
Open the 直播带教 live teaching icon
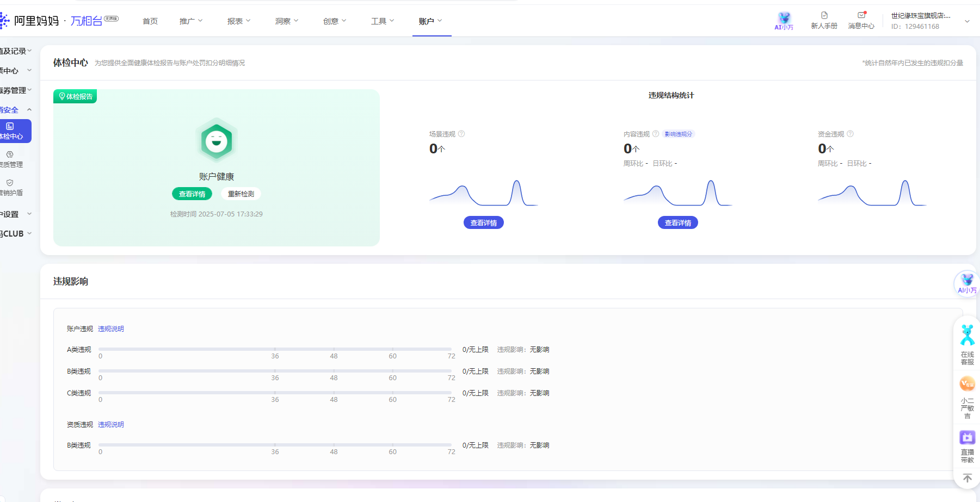(967, 446)
